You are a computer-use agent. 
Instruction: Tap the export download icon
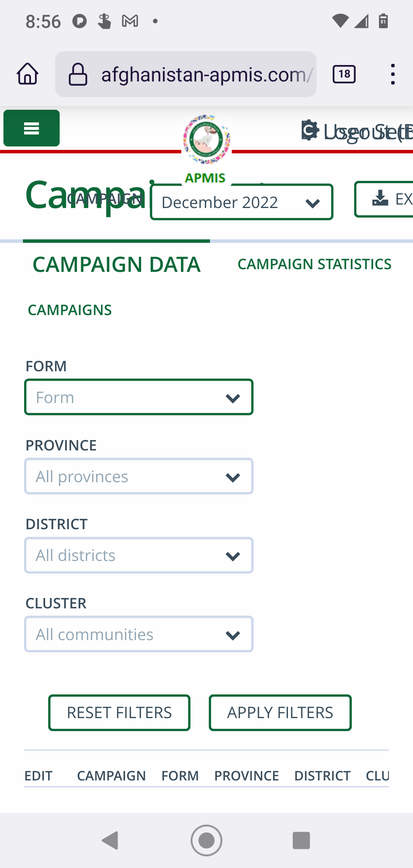click(x=380, y=199)
